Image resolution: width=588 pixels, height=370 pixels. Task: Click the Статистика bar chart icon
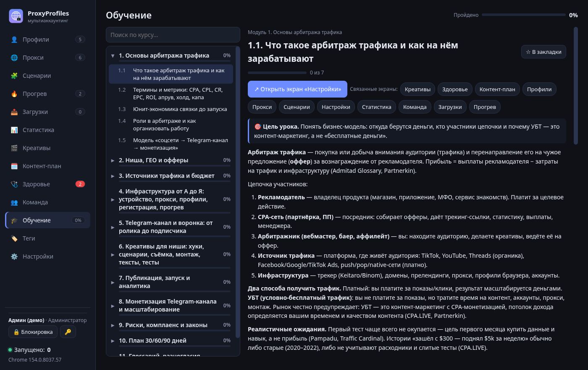[14, 130]
